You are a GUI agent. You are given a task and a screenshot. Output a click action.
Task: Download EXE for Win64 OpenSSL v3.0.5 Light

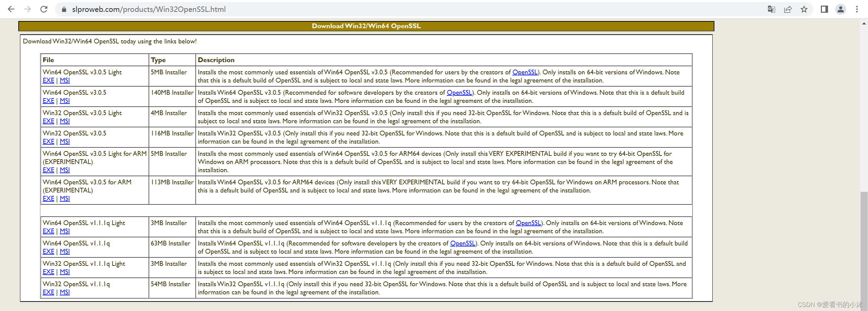(x=48, y=80)
